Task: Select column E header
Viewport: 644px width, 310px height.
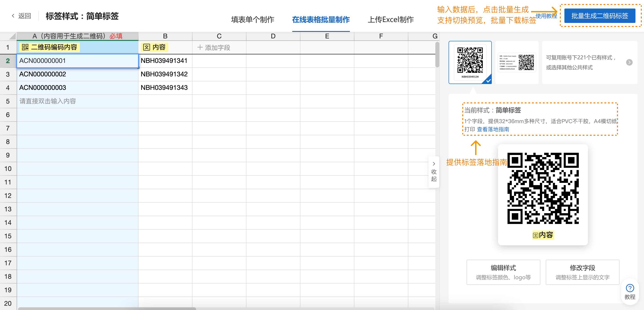Action: 327,36
